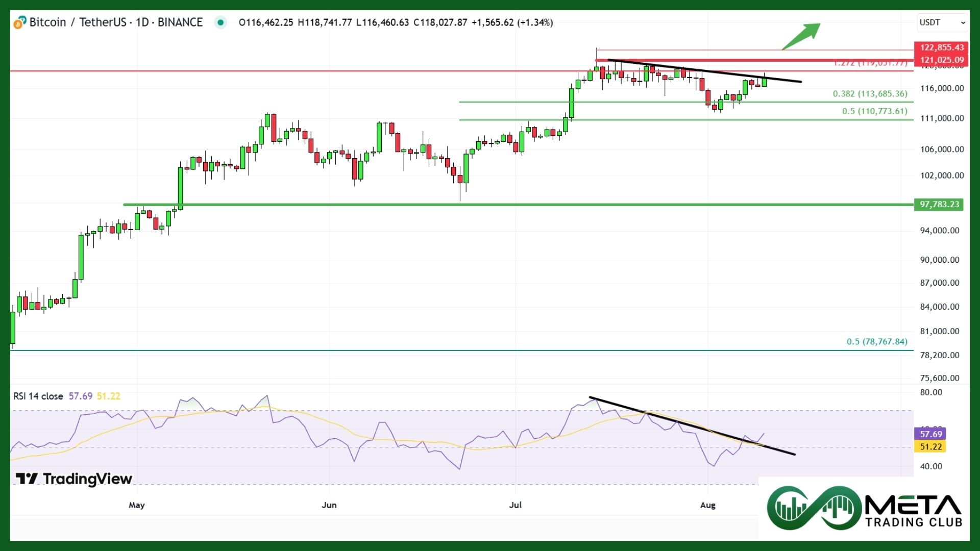The width and height of the screenshot is (980, 551).
Task: Click the Aug label on time axis
Action: coord(707,505)
